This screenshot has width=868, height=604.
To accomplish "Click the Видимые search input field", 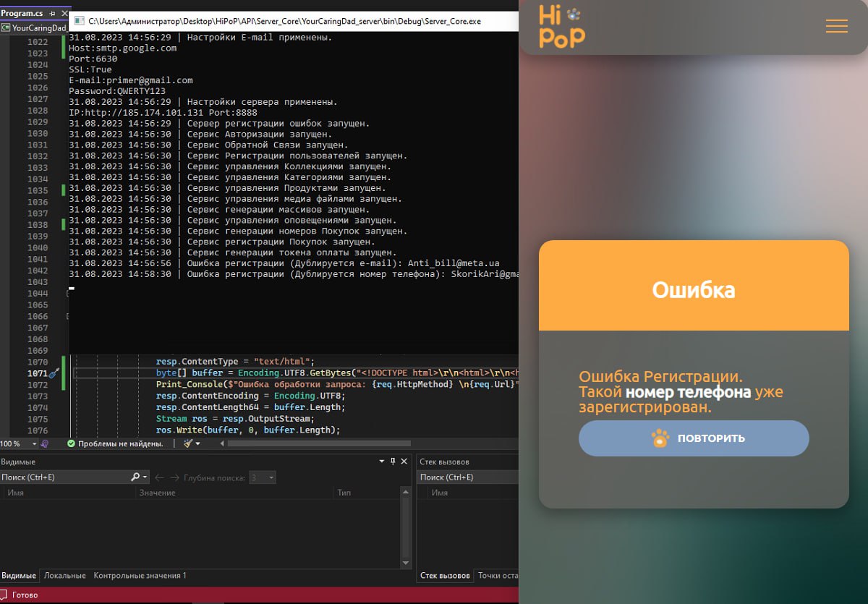I will pos(65,477).
